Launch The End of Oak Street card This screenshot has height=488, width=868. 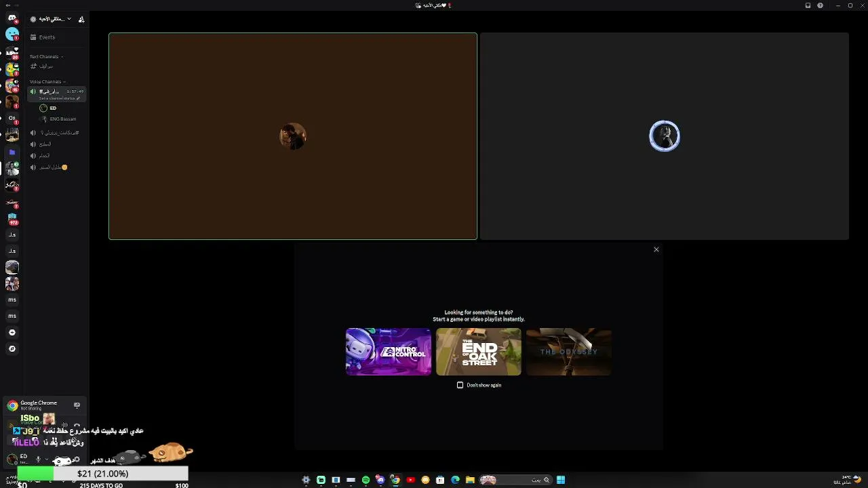[479, 352]
